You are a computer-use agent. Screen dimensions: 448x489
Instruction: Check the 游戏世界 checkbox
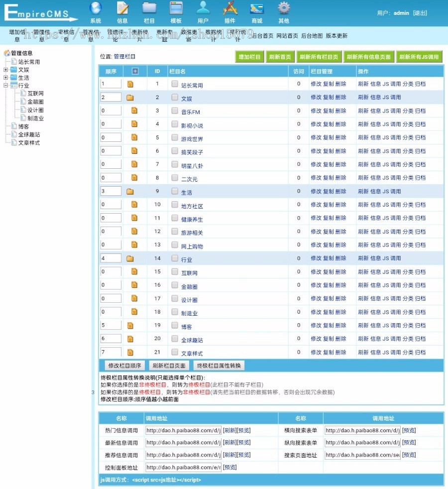[175, 137]
